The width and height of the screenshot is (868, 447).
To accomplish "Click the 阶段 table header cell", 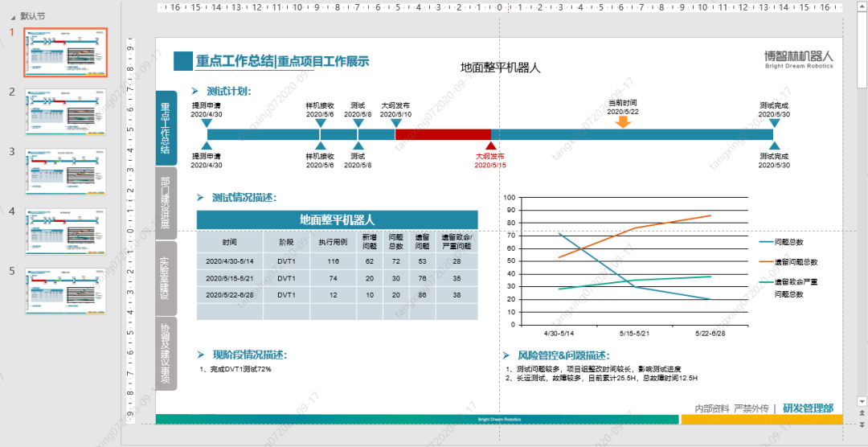I will [286, 241].
